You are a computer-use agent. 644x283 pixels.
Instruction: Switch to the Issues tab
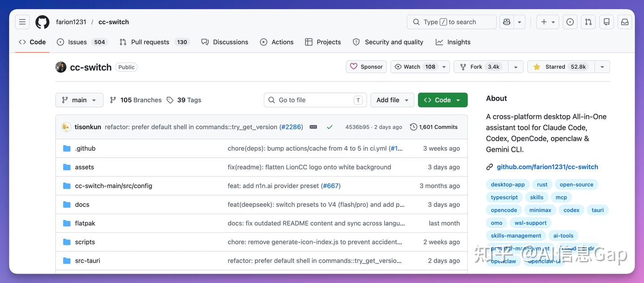pyautogui.click(x=81, y=42)
